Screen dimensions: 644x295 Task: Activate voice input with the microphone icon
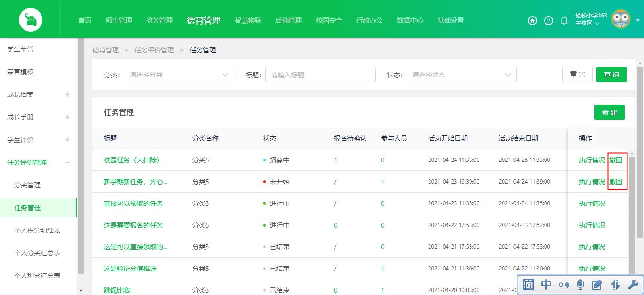pos(580,285)
